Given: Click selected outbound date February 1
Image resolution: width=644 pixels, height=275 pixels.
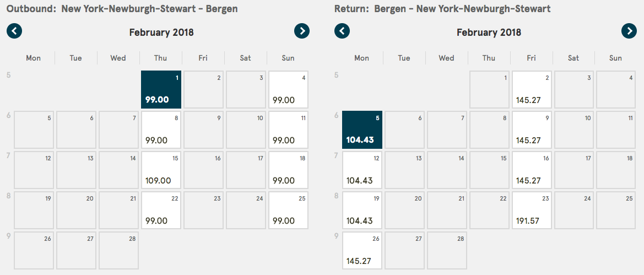Looking at the screenshot, I should (x=161, y=89).
